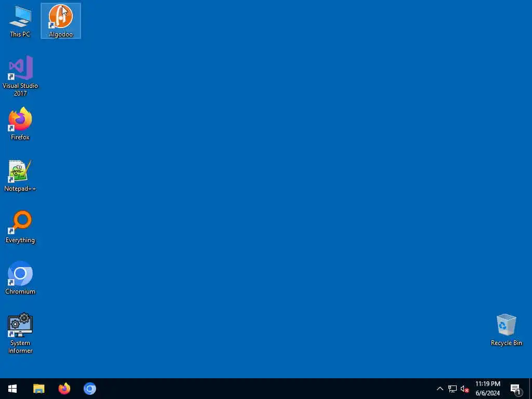Select the Firefox desktop shortcut
The width and height of the screenshot is (532, 399).
[20, 124]
